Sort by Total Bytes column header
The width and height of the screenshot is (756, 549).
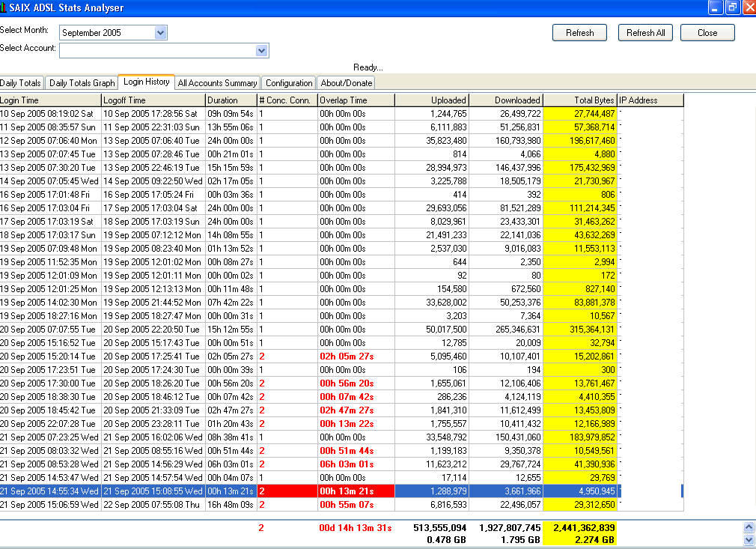580,100
